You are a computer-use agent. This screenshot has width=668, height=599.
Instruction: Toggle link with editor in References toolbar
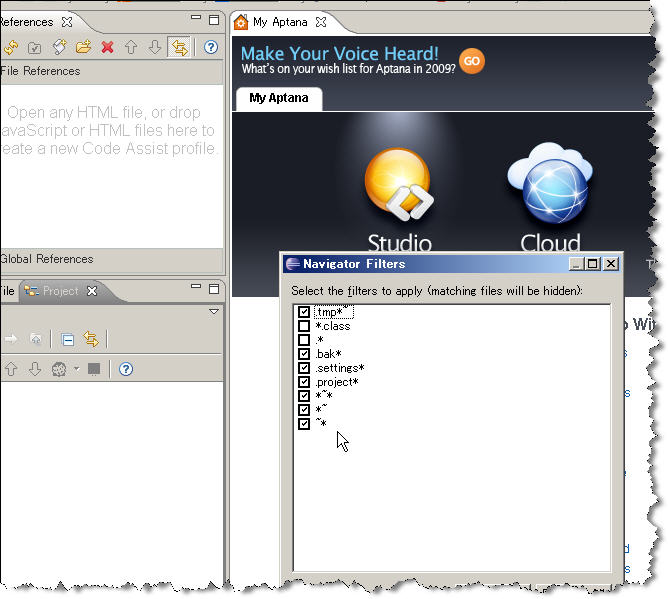click(179, 47)
